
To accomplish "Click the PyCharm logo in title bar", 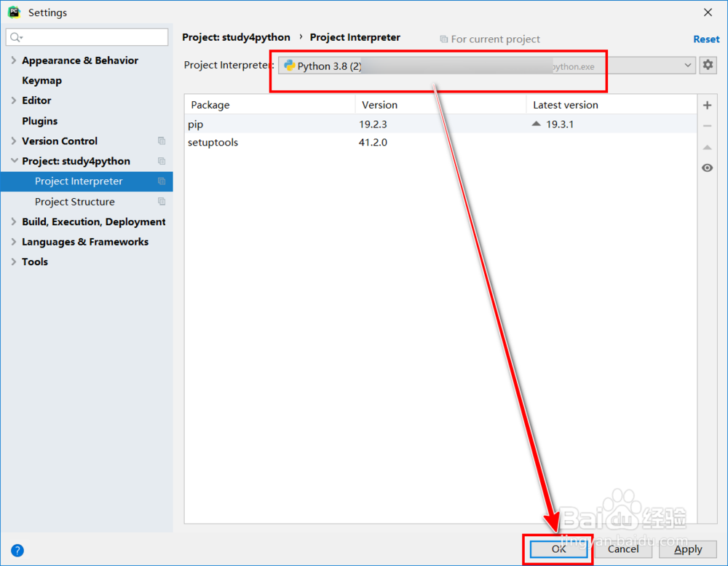I will [x=14, y=12].
